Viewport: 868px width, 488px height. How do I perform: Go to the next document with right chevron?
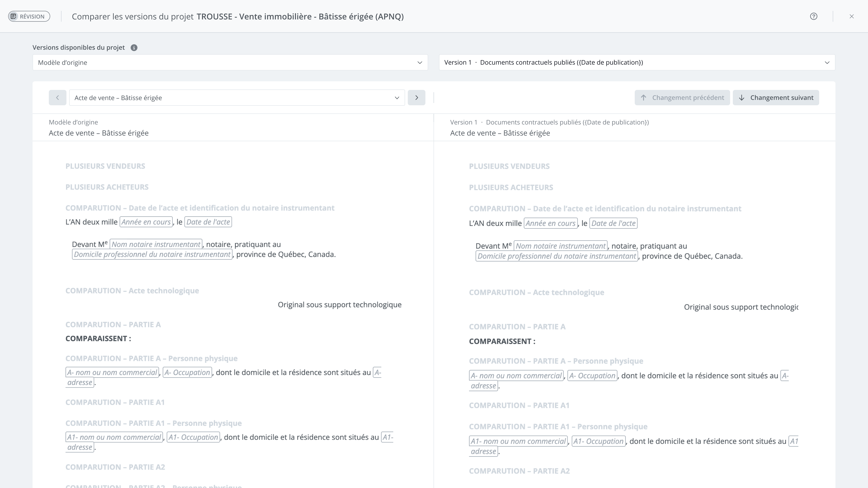click(x=416, y=98)
